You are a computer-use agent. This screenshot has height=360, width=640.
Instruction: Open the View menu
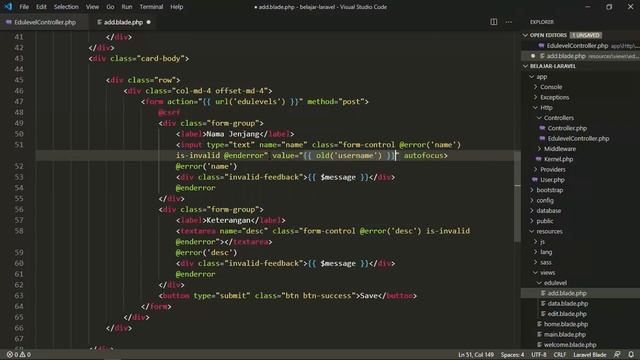pyautogui.click(x=92, y=7)
